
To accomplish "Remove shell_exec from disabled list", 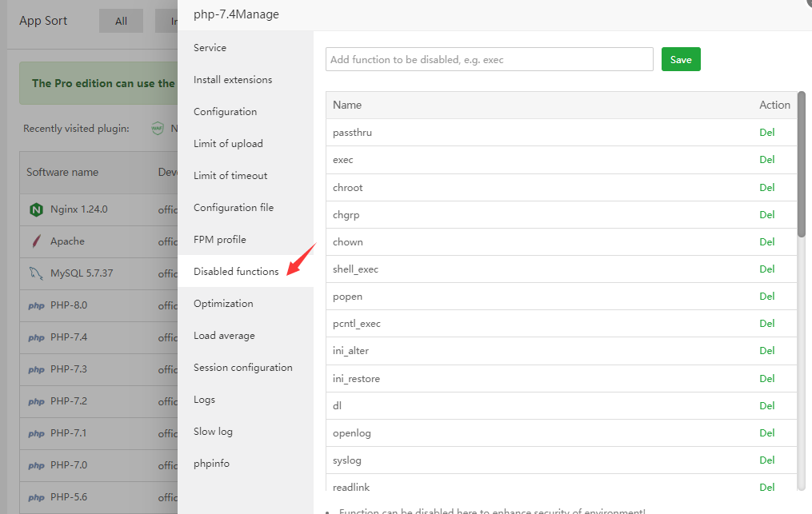I will 767,269.
